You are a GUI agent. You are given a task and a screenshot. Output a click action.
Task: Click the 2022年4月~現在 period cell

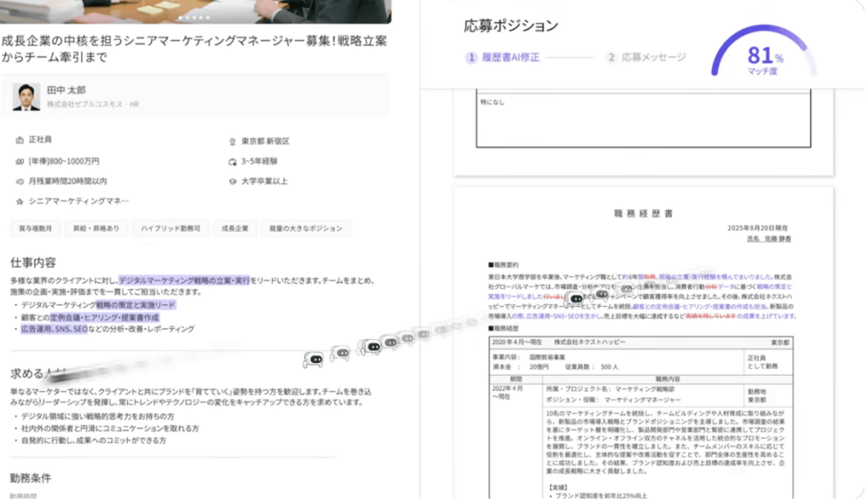[x=508, y=392]
